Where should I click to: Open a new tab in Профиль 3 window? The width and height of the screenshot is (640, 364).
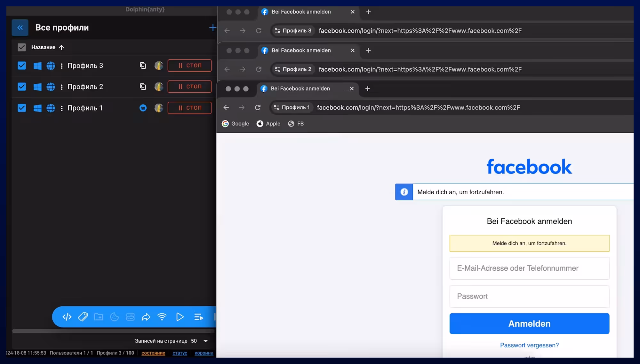(368, 12)
